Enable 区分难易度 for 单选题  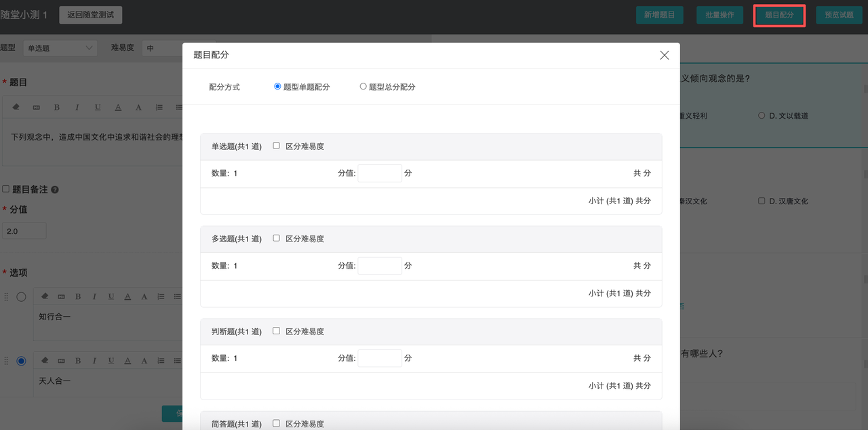click(276, 146)
